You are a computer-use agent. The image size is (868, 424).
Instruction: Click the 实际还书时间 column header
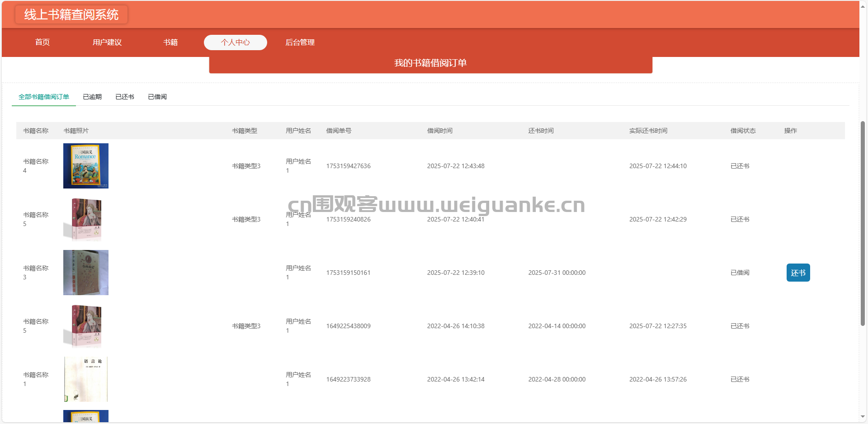[648, 131]
